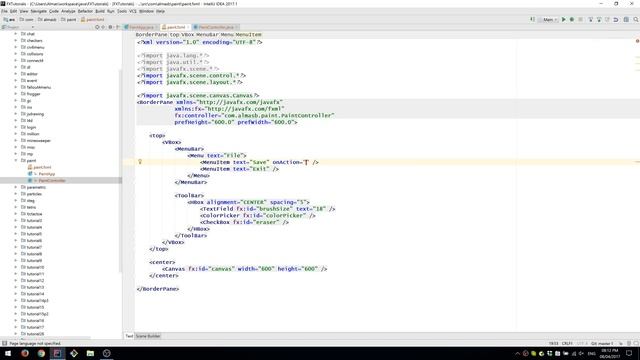Screen dimensions: 640x360
Task: Open the Navigate menu
Action: 39,11
